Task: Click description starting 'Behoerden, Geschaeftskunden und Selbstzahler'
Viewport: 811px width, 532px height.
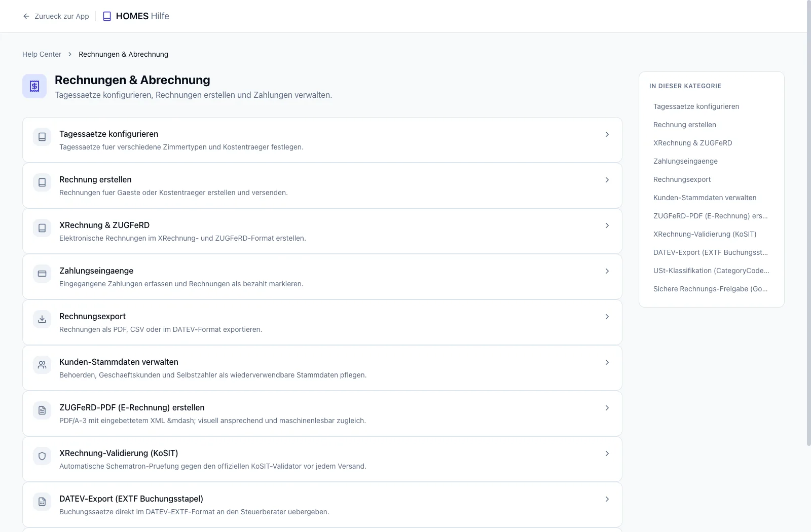Action: tap(213, 375)
